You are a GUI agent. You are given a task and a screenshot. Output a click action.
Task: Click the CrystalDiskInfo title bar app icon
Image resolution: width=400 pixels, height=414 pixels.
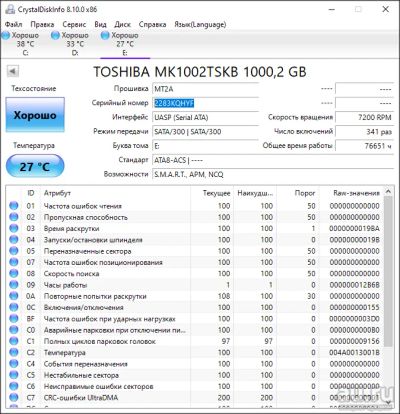[x=10, y=9]
